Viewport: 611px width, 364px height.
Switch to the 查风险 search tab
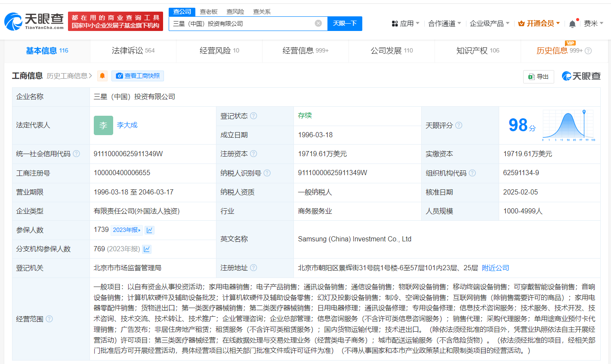coord(235,12)
